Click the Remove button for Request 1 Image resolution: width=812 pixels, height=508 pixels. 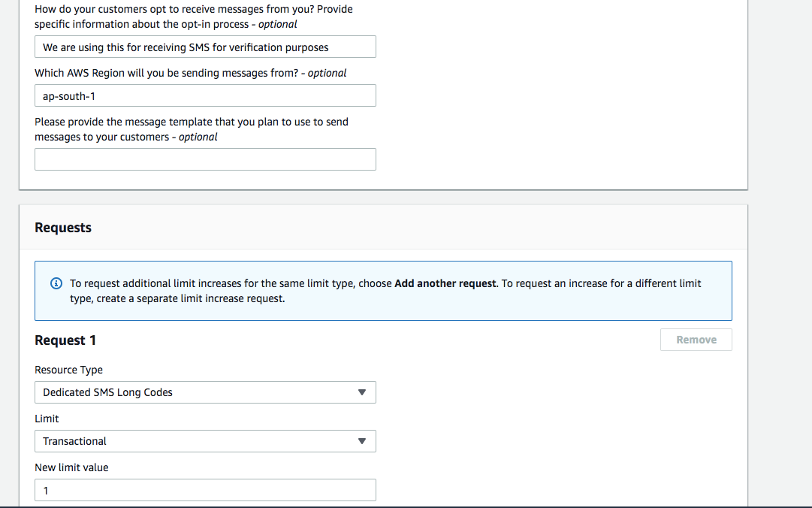coord(696,340)
